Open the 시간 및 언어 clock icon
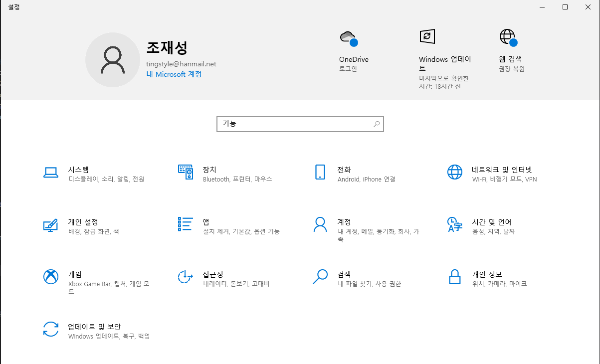The width and height of the screenshot is (600, 364). coord(455,224)
